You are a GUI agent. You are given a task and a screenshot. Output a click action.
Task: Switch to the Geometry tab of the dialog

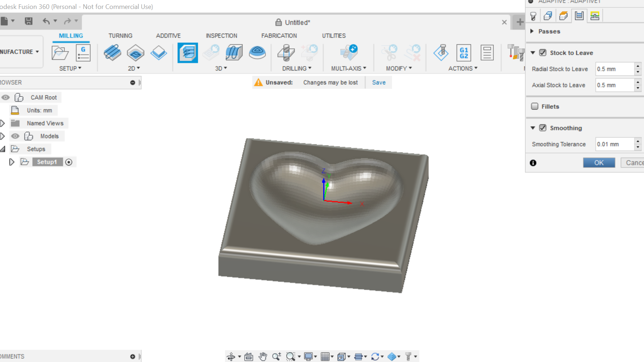click(x=548, y=15)
